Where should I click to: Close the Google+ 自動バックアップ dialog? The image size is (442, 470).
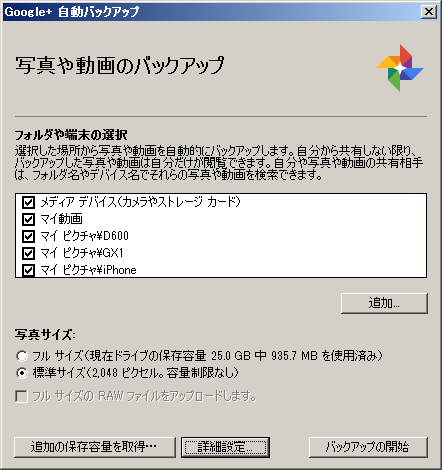tap(429, 12)
